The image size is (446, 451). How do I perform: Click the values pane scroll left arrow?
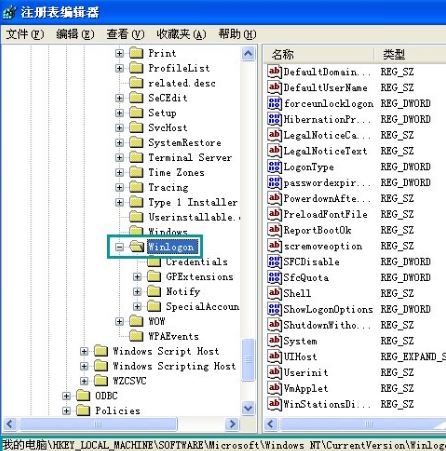click(x=271, y=424)
